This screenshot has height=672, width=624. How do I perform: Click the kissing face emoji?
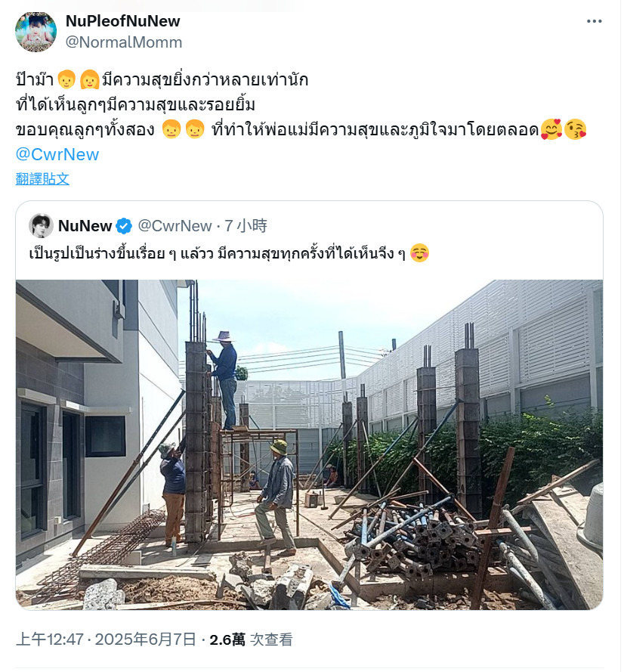click(575, 129)
